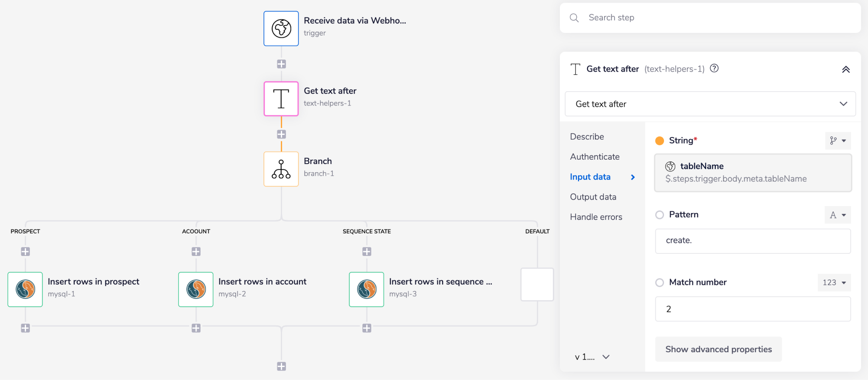868x380 pixels.
Task: Select the String radio button
Action: tap(660, 141)
